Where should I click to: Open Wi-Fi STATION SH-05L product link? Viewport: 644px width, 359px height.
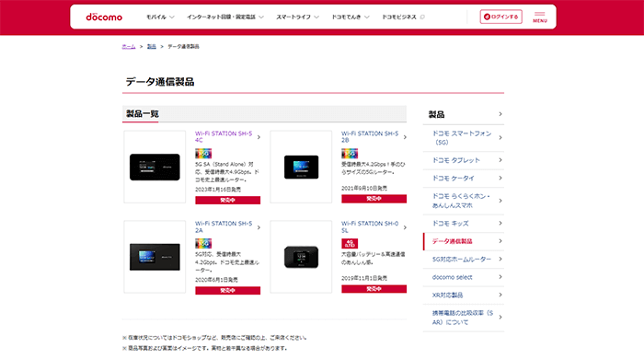click(x=370, y=226)
